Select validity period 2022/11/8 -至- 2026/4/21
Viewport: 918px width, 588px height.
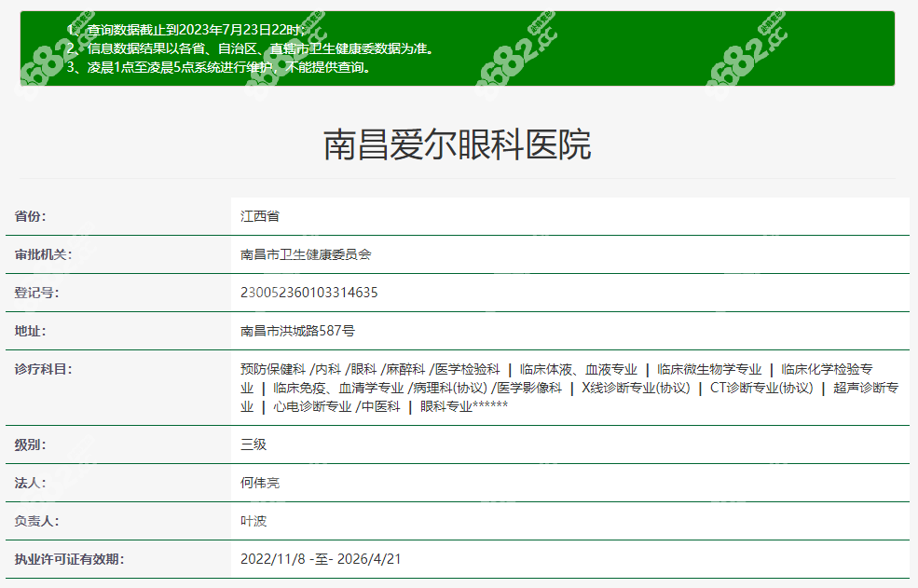[x=321, y=559]
